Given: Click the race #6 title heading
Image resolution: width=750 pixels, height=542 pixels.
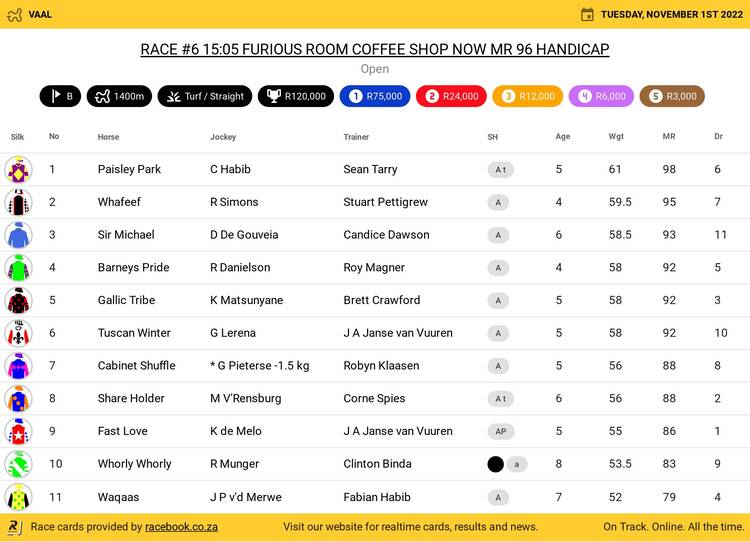Looking at the screenshot, I should click(x=374, y=49).
